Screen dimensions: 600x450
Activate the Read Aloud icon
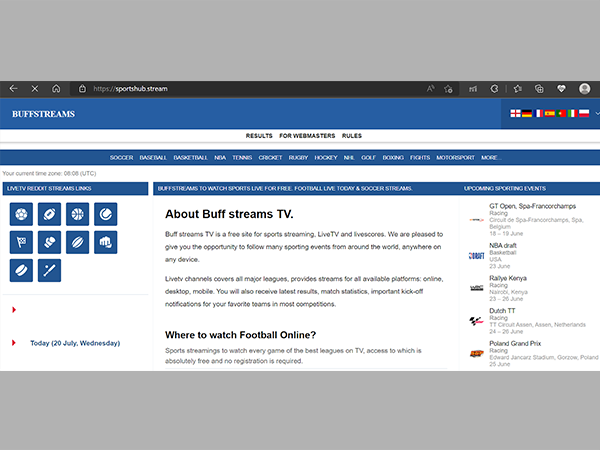point(430,89)
